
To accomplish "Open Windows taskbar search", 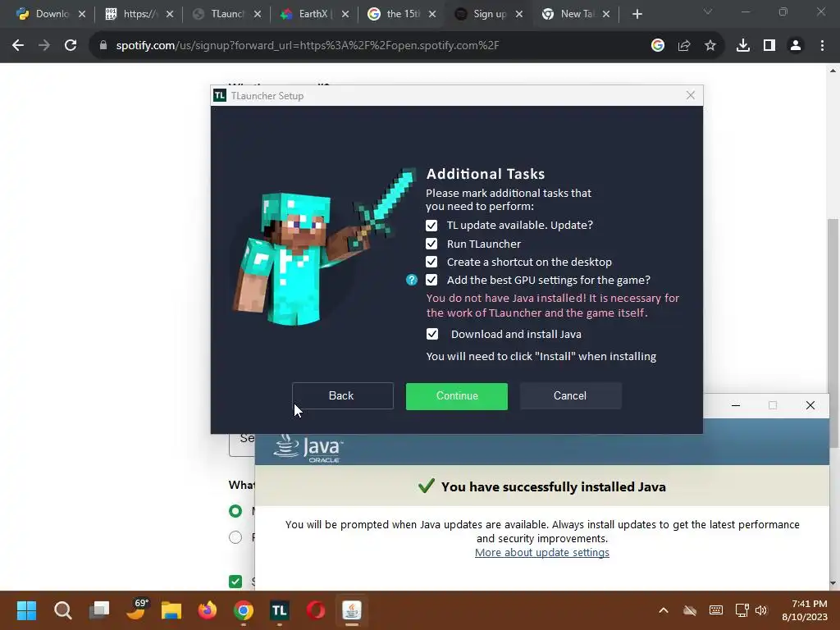I will pyautogui.click(x=62, y=610).
